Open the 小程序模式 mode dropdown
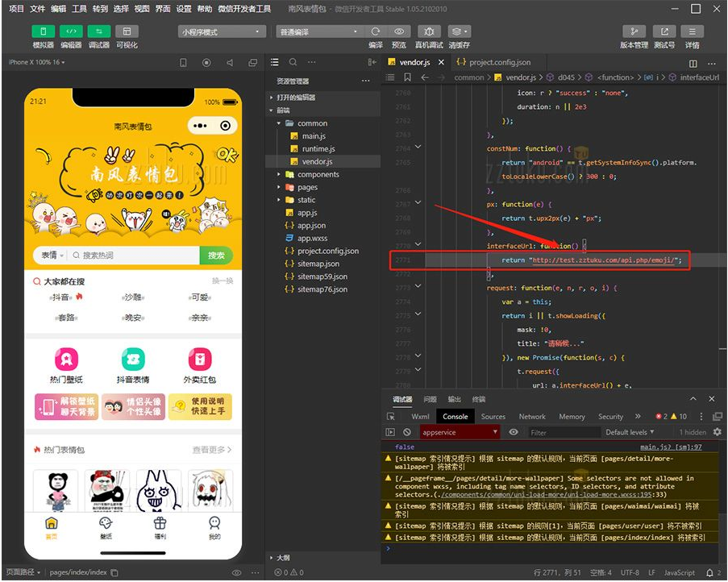728x582 pixels. coord(222,31)
